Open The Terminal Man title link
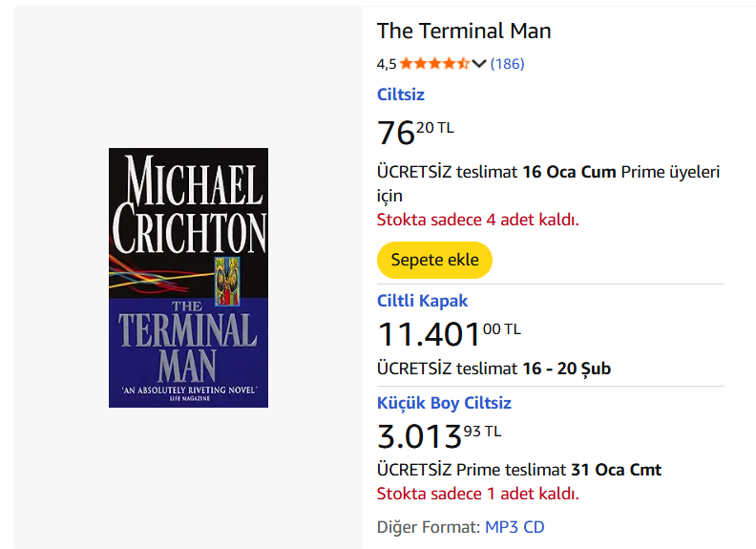Viewport: 756px width, 549px height. tap(464, 31)
